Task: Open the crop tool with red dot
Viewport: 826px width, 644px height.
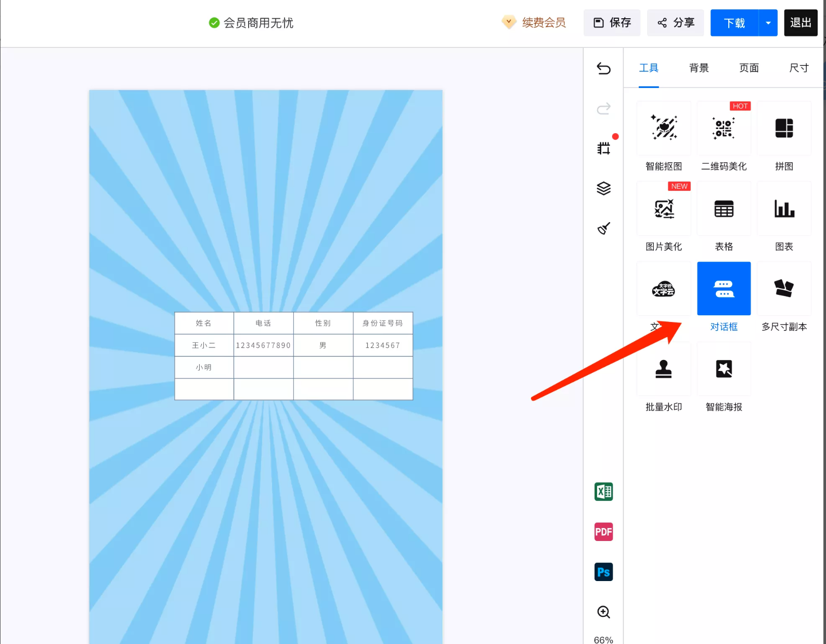Action: click(604, 148)
